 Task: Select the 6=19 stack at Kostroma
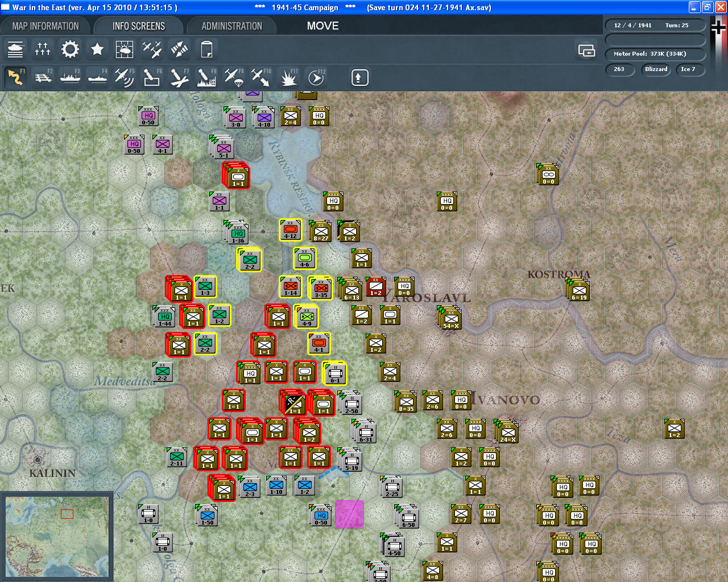[x=578, y=289]
